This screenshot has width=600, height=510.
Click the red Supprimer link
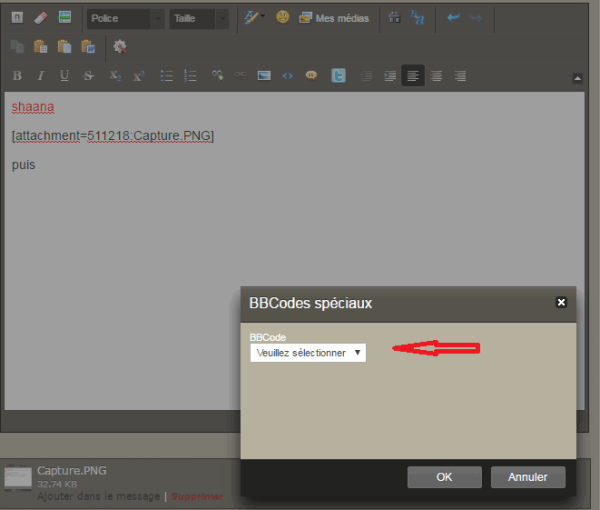tap(197, 497)
